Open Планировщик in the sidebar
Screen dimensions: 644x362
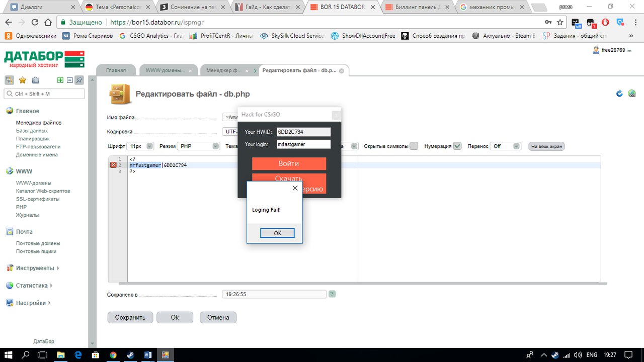pos(33,139)
